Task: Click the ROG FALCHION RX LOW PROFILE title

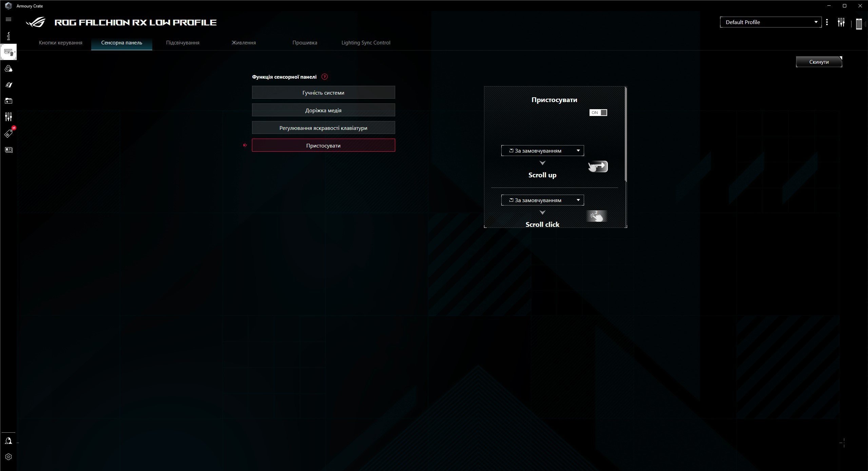Action: point(136,22)
